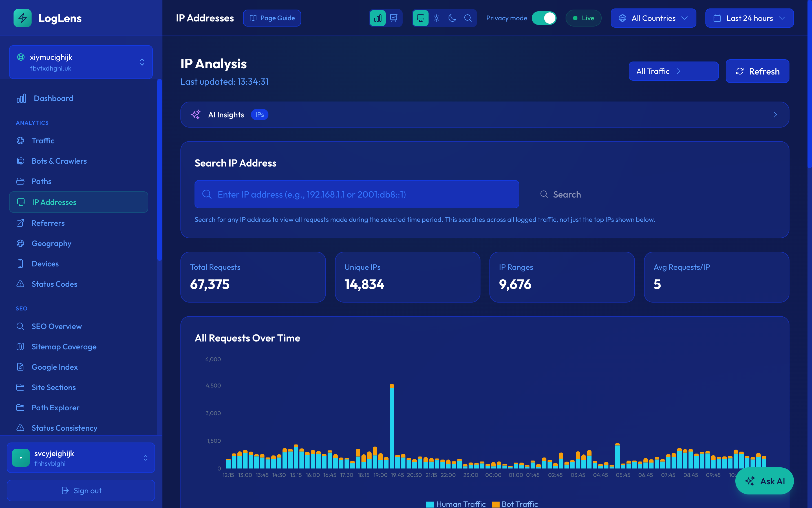Click the Sitemap Coverage map icon

[21, 346]
